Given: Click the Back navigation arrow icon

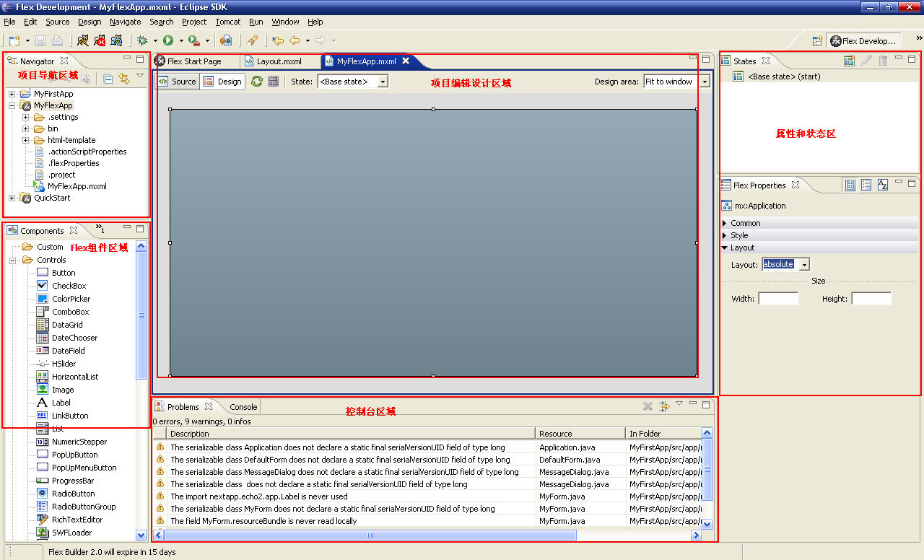Looking at the screenshot, I should pyautogui.click(x=295, y=40).
